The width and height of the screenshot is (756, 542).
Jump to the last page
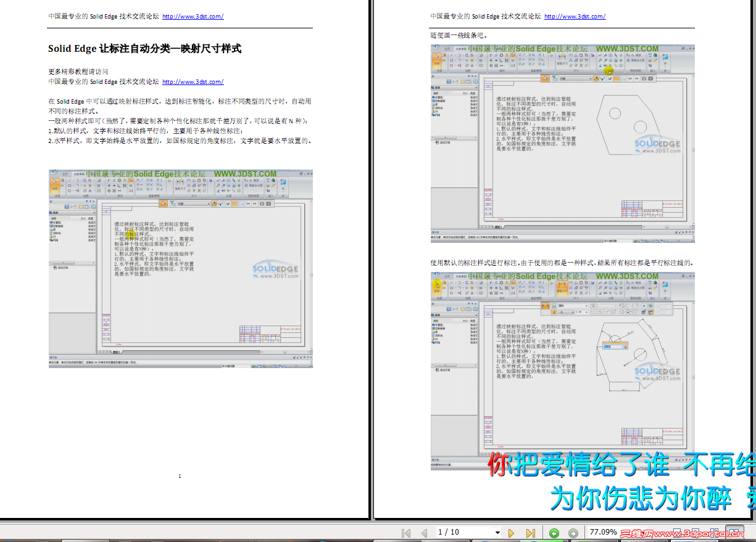(530, 533)
